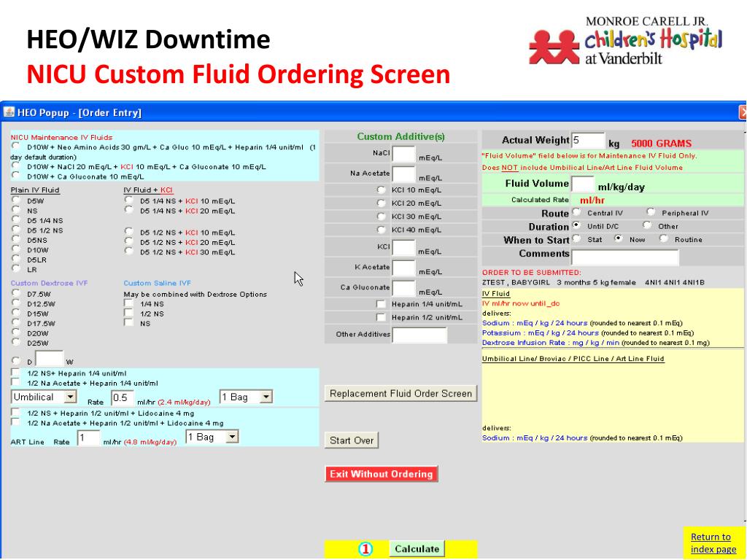Click the Fluid Volume ml/kg/day field
The image size is (747, 560).
[x=583, y=184]
